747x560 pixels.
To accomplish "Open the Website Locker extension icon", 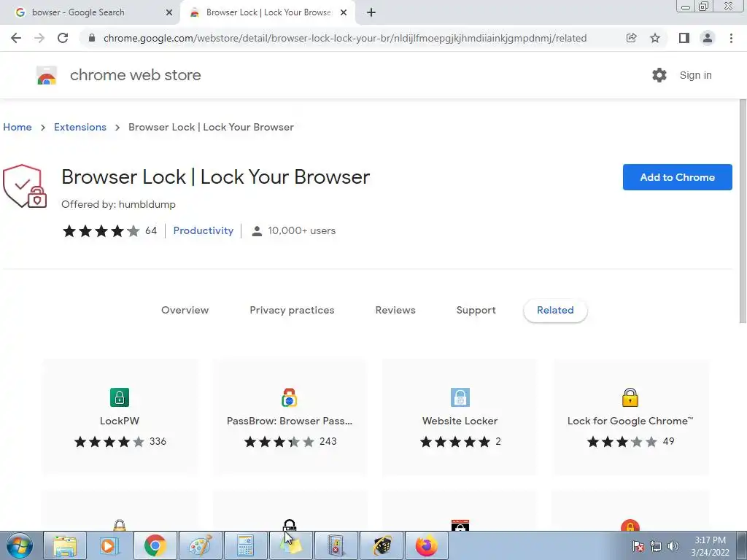I will (460, 397).
